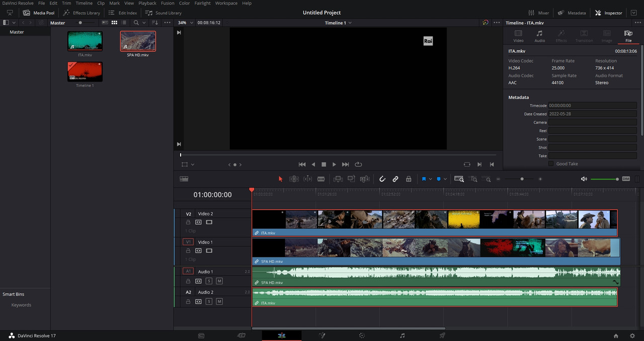Open Project Settings gear icon
Screen dimensions: 644x341
click(x=632, y=335)
